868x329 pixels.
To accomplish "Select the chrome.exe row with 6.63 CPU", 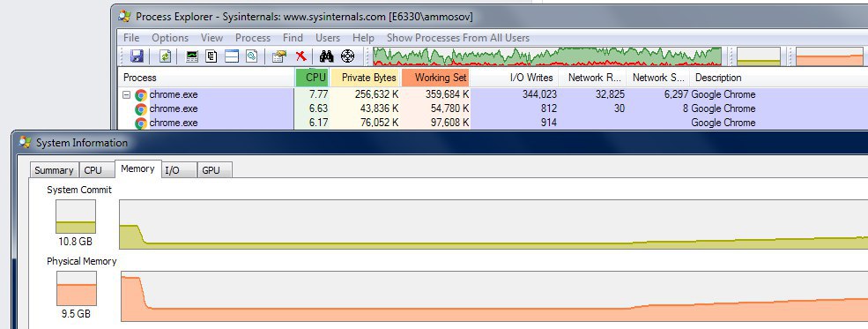I will pyautogui.click(x=493, y=108).
